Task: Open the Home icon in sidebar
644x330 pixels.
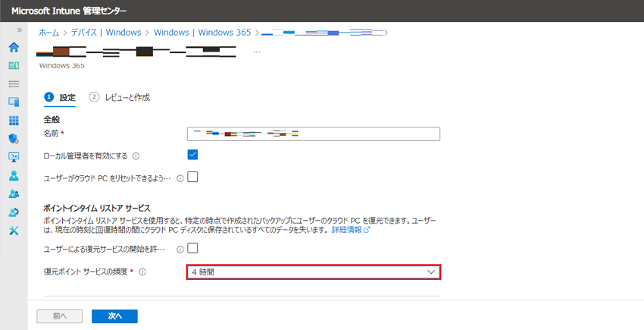Action: (x=14, y=47)
